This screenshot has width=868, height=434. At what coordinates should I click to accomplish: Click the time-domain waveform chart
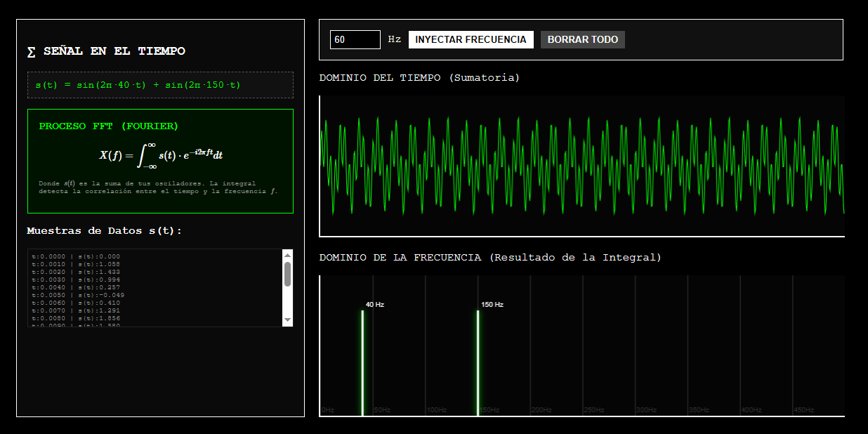click(582, 166)
